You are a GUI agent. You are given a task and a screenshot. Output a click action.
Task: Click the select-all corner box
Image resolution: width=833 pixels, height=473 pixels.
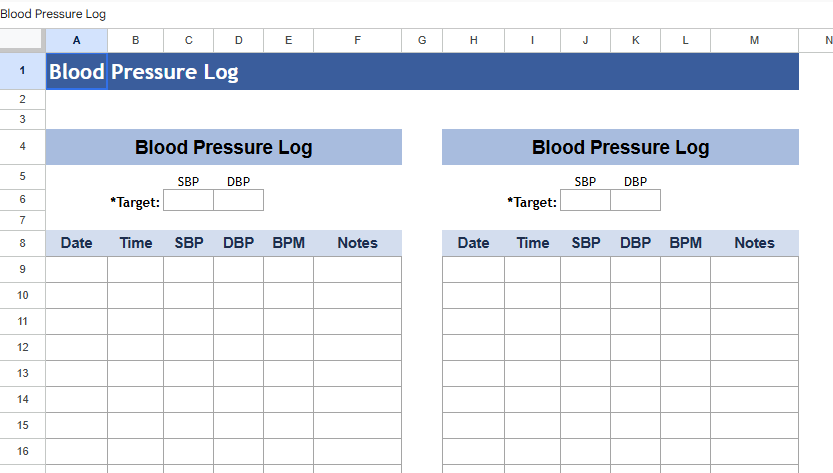click(x=22, y=40)
